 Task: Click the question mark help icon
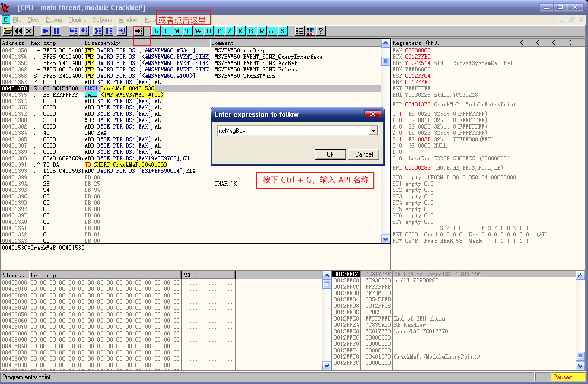point(321,31)
